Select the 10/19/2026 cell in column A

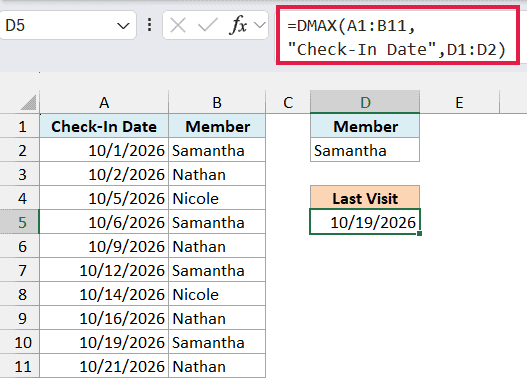click(104, 342)
